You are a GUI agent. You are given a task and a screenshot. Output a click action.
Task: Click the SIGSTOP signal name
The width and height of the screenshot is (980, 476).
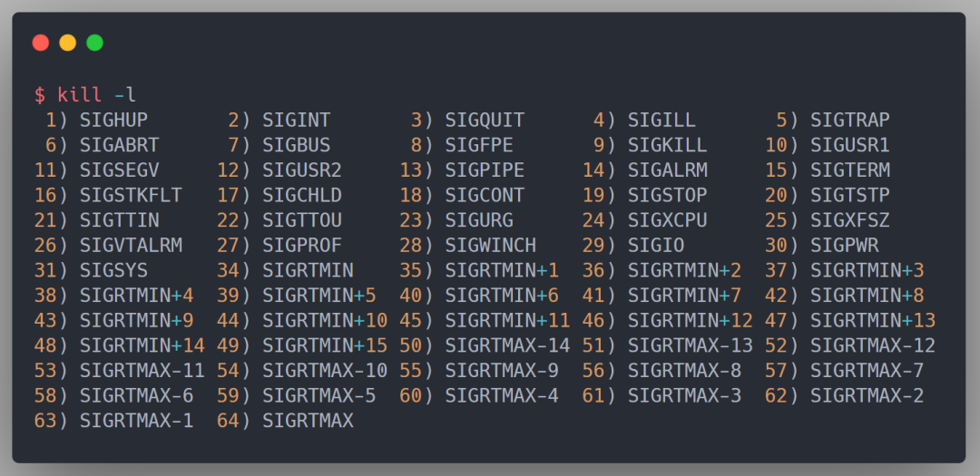667,195
